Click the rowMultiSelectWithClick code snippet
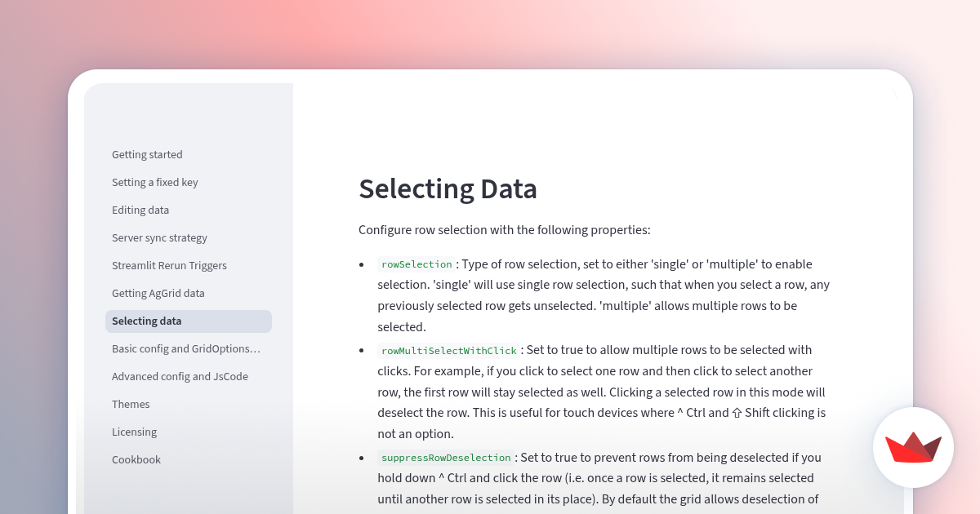The image size is (980, 514). tap(448, 349)
